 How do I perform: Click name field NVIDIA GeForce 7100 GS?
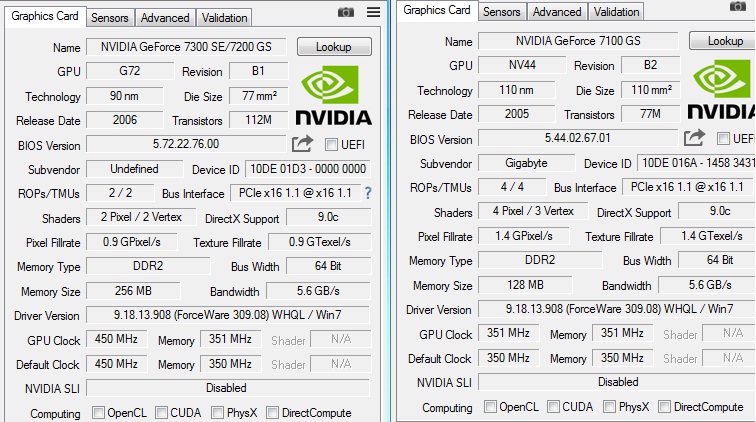pos(578,41)
